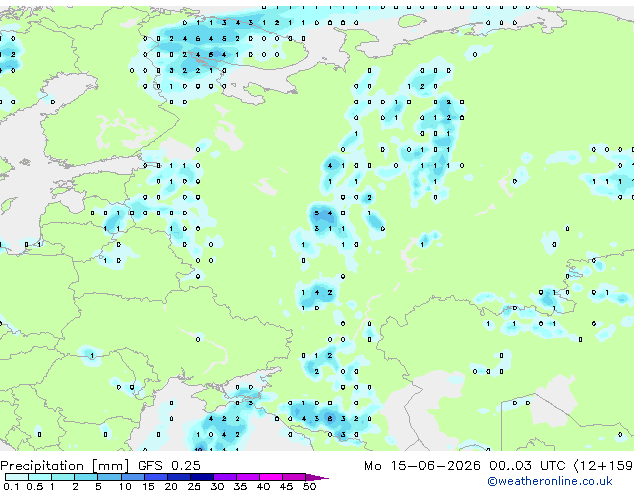Viewport: 634px width, 490px height.
Task: Click the 0.1–0.5 mm legend color box
Action: click(17, 477)
